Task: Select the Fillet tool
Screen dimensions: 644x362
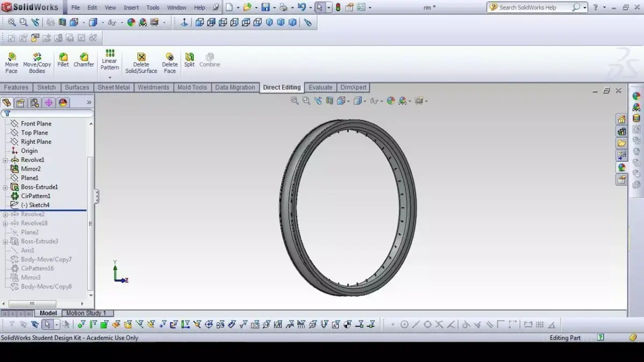Action: click(63, 59)
